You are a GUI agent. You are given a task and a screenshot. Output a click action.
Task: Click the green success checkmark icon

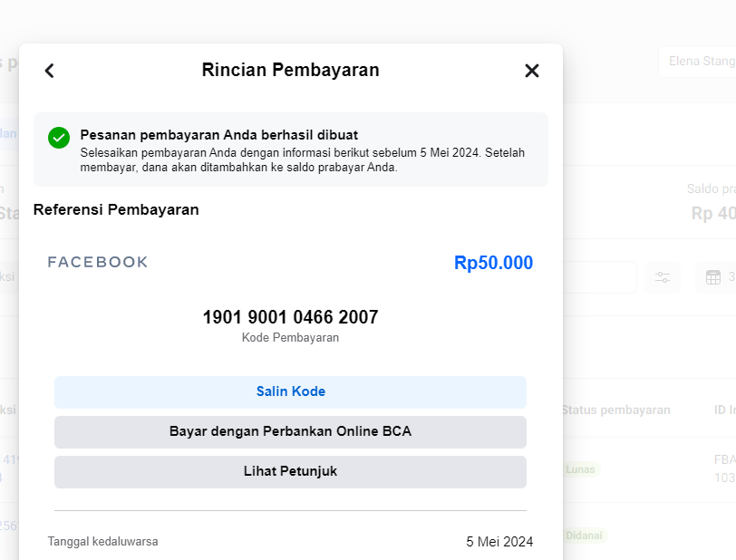pos(59,138)
